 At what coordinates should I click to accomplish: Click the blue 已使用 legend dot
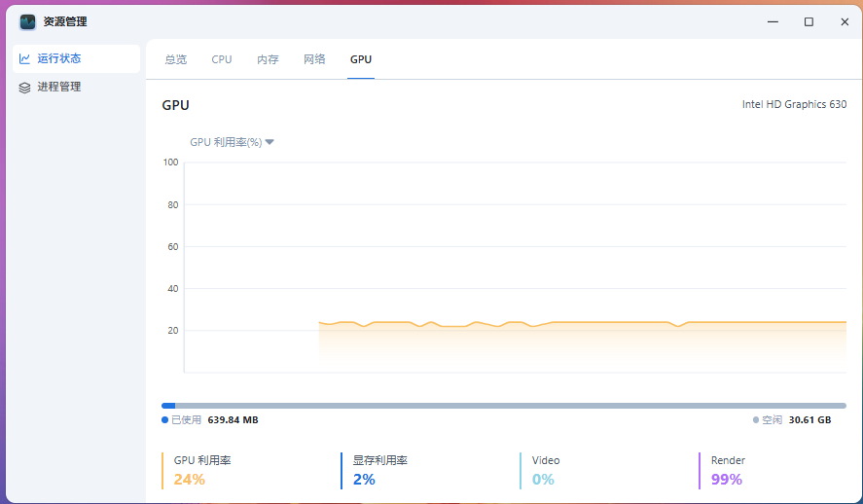pyautogui.click(x=164, y=419)
